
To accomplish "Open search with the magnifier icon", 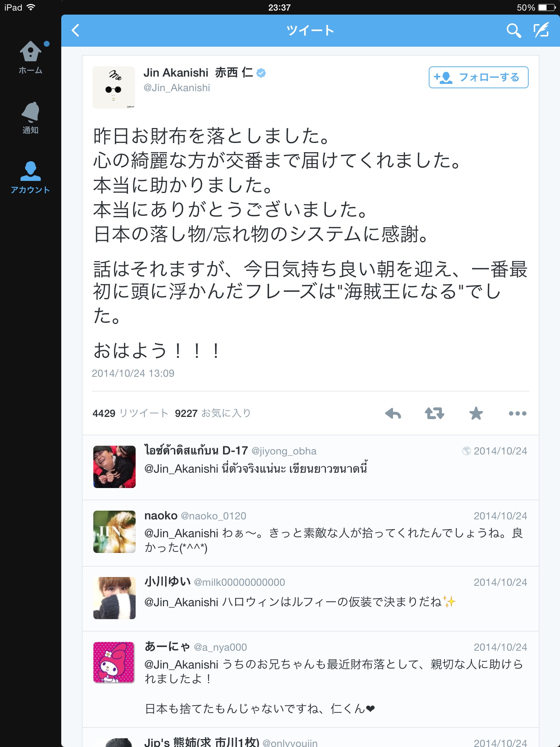I will point(513,31).
